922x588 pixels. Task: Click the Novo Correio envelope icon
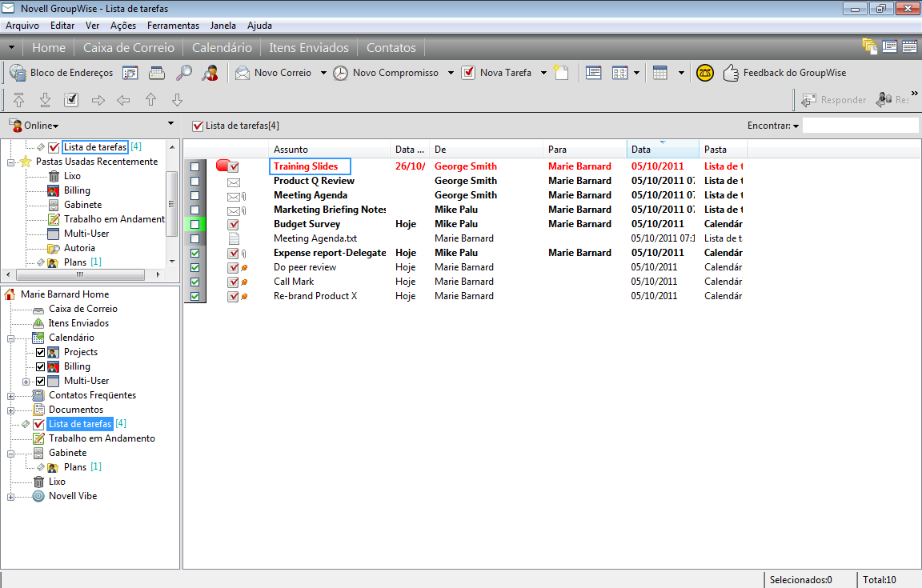tap(243, 73)
